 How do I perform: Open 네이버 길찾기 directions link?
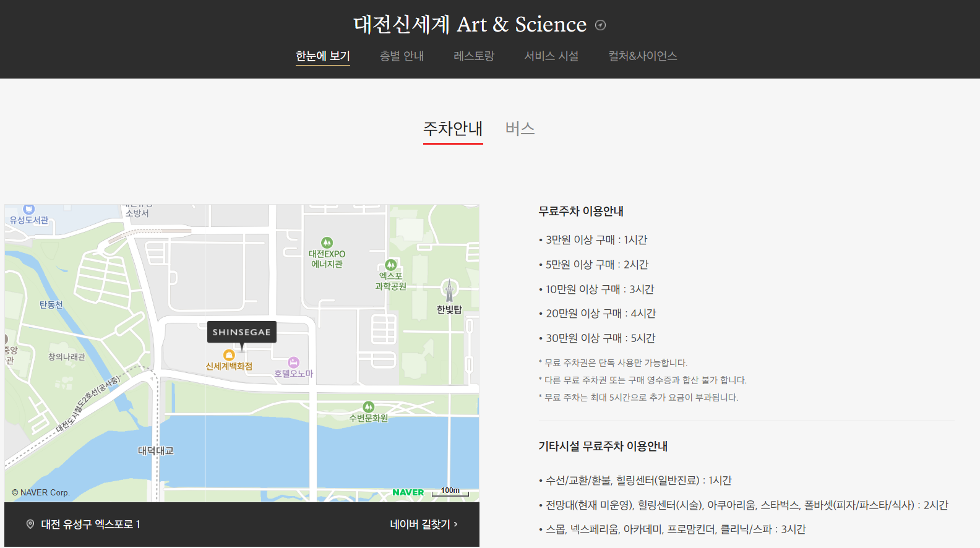[424, 524]
